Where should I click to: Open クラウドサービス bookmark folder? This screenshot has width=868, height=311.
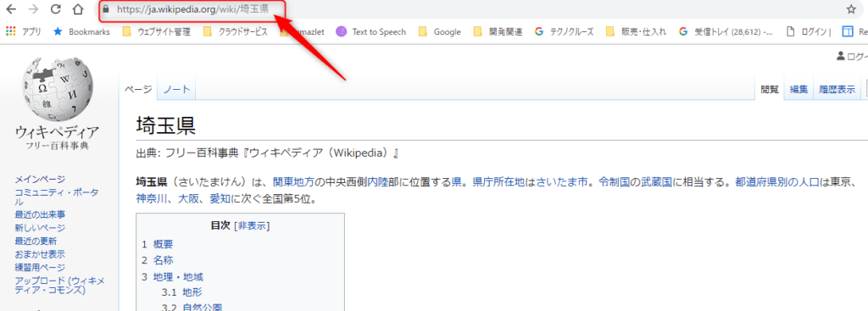236,31
